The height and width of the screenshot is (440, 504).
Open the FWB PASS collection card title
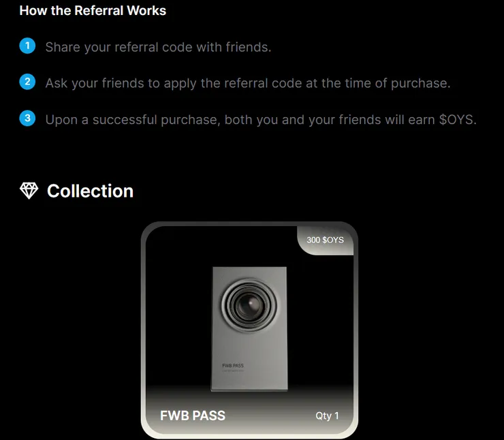pos(193,415)
